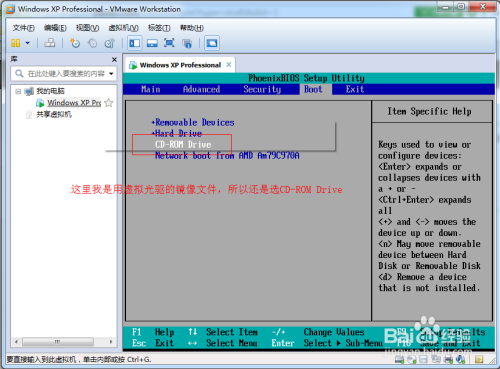
Task: Select the Advanced BIOS menu
Action: (x=201, y=89)
